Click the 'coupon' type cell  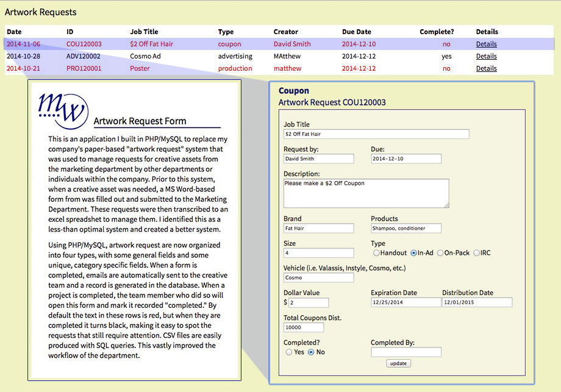pyautogui.click(x=230, y=44)
